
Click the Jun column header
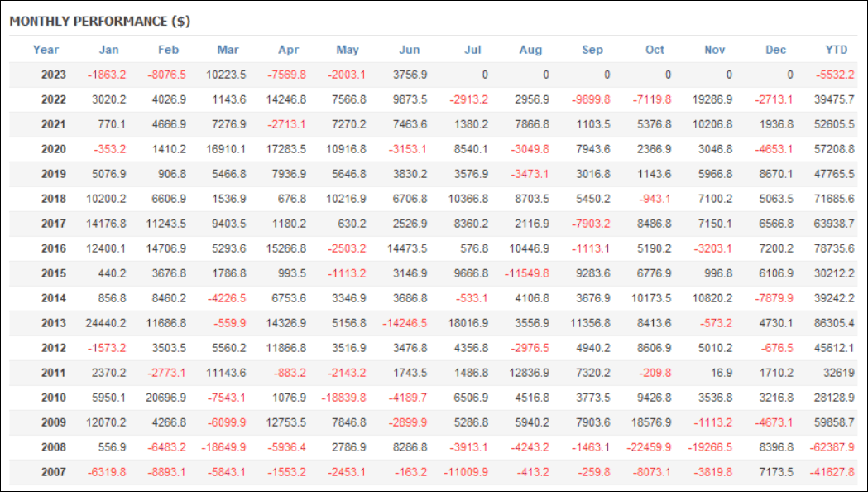tap(410, 50)
